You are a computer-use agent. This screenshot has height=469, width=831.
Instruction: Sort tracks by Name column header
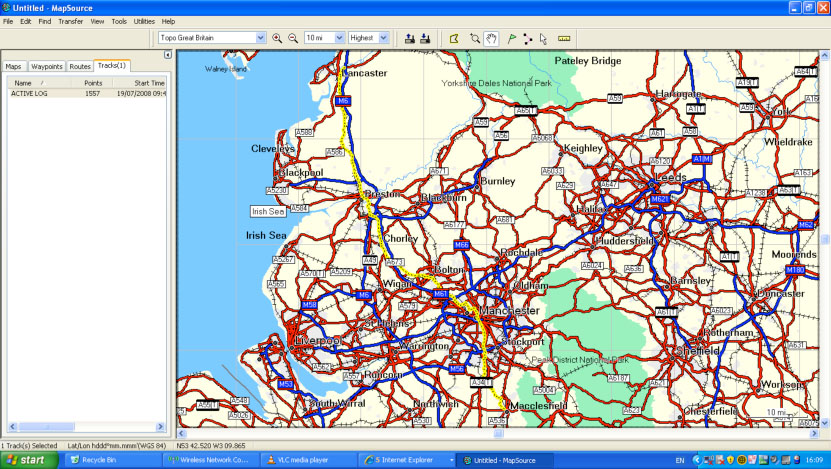tap(39, 83)
